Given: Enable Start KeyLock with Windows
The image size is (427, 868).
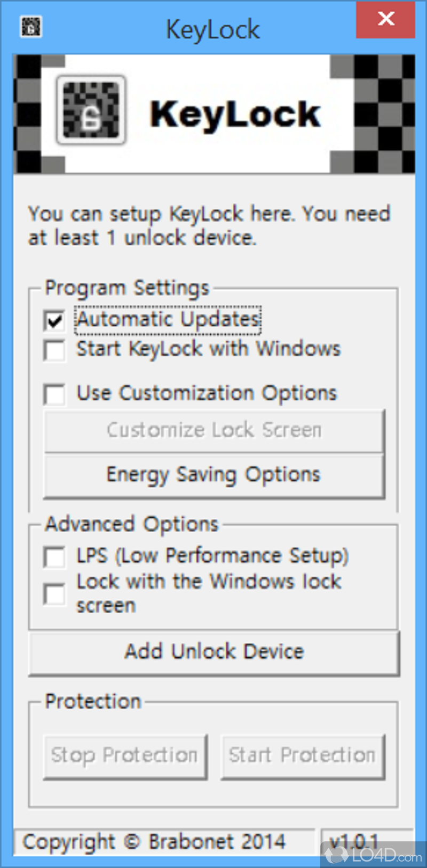Looking at the screenshot, I should point(55,351).
